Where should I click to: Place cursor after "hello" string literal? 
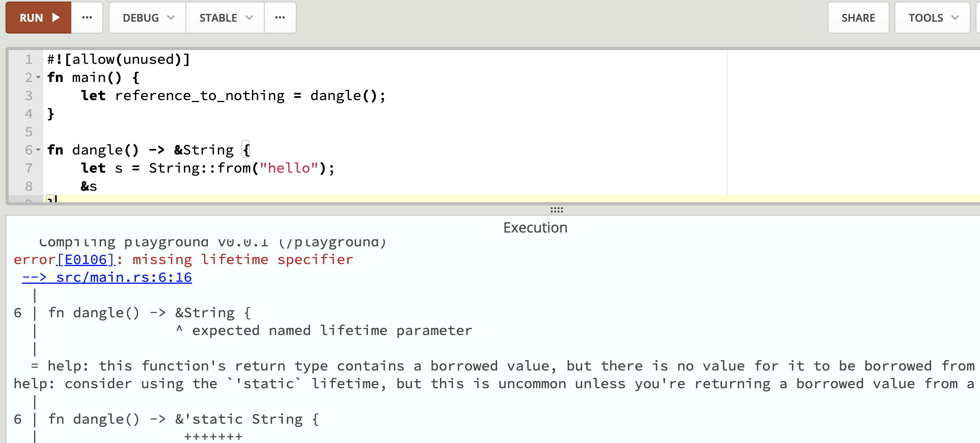coord(318,168)
